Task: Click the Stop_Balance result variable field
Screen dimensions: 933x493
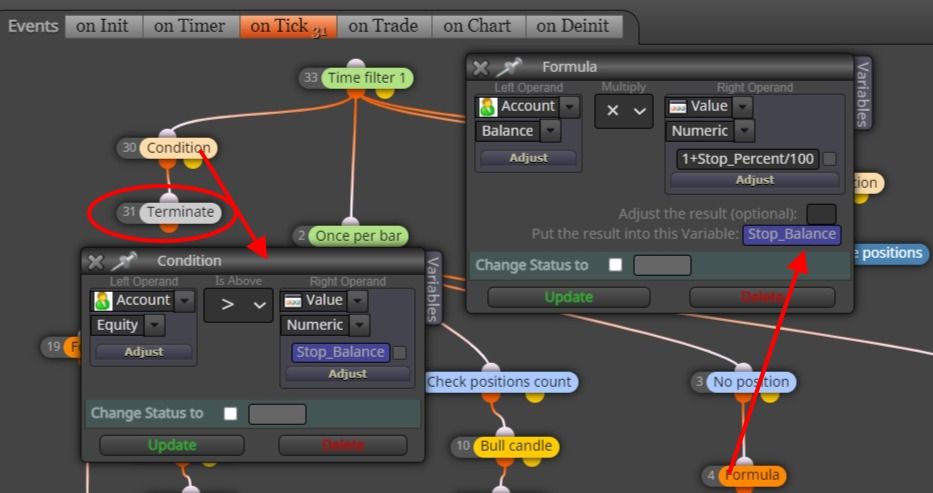Action: (x=792, y=234)
